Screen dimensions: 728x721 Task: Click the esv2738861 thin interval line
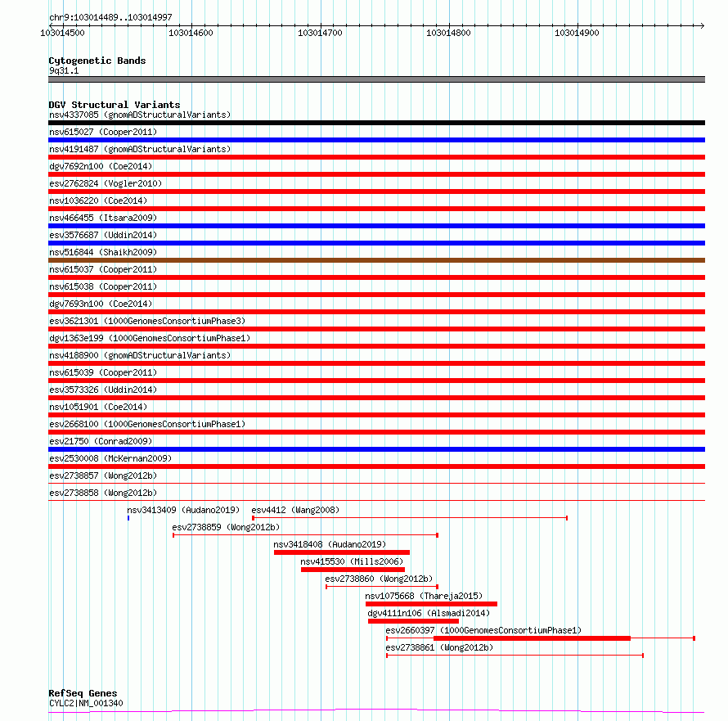[515, 656]
